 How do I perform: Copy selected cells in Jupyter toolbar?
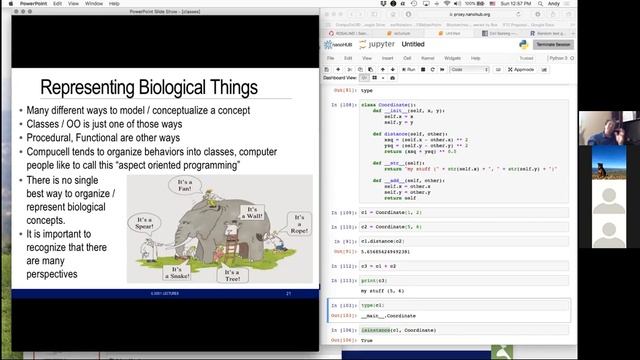pos(360,69)
